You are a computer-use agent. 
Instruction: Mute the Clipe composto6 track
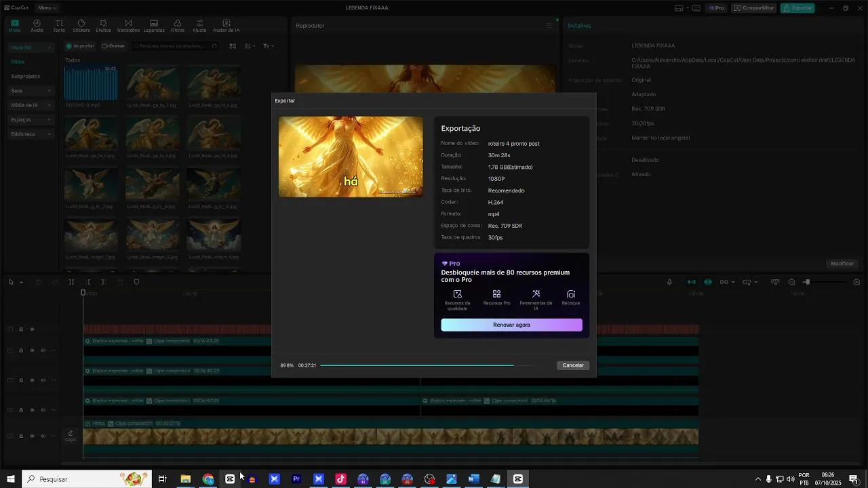(x=43, y=350)
